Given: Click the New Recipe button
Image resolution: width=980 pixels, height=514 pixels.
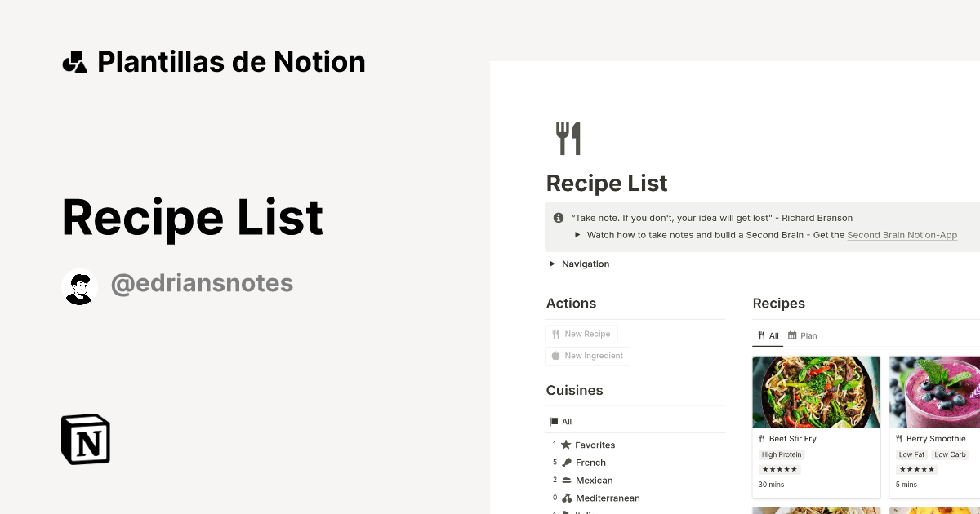Looking at the screenshot, I should [x=581, y=334].
